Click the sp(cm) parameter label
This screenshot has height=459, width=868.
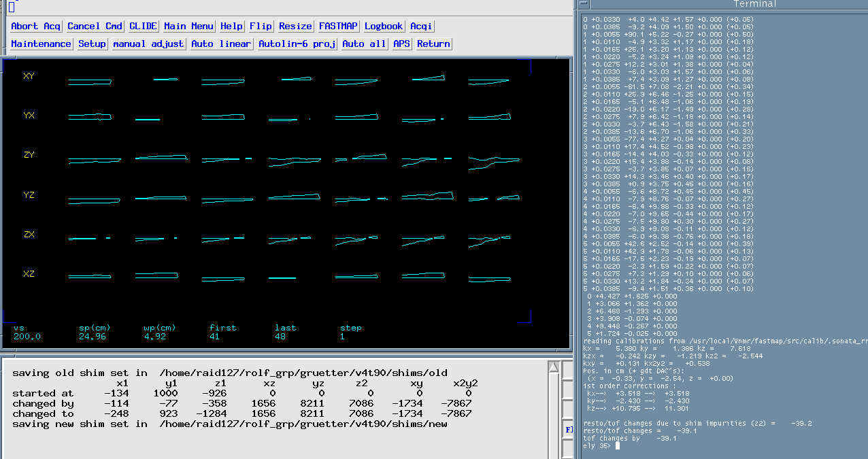(95, 328)
